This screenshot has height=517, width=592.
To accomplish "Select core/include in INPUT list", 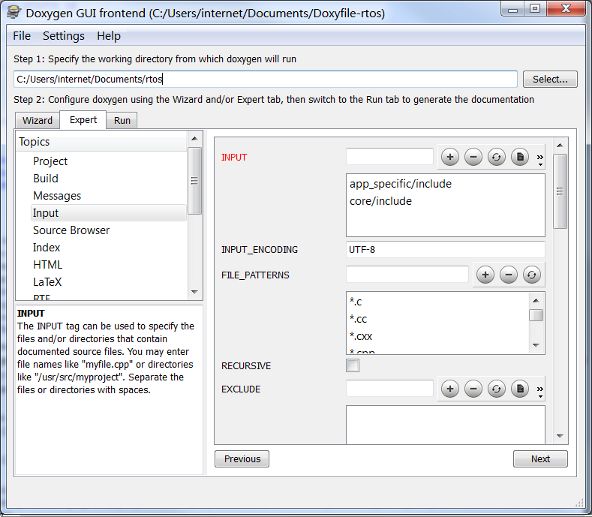I will [380, 201].
